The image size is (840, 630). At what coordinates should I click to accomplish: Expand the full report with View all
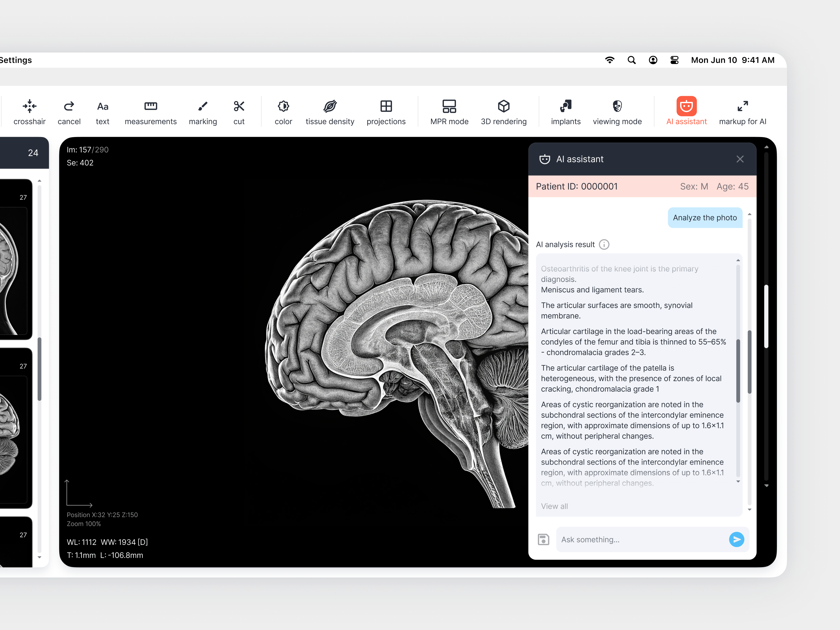click(x=554, y=506)
